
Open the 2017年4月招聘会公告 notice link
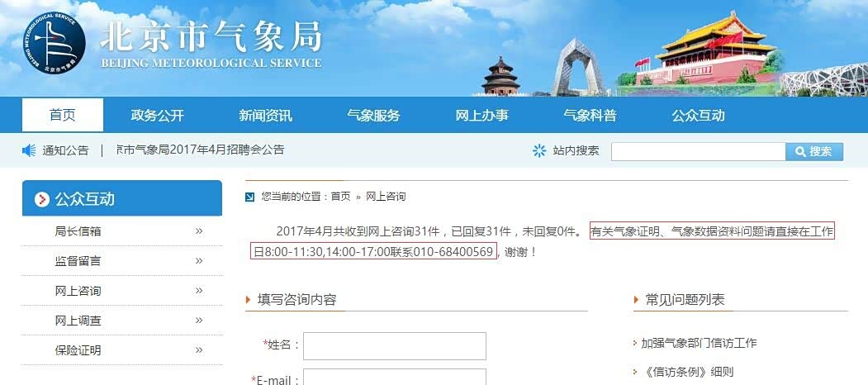click(201, 150)
